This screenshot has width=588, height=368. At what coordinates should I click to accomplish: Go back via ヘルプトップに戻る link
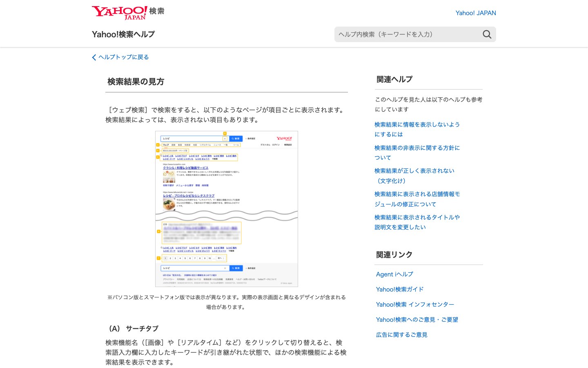pyautogui.click(x=123, y=57)
